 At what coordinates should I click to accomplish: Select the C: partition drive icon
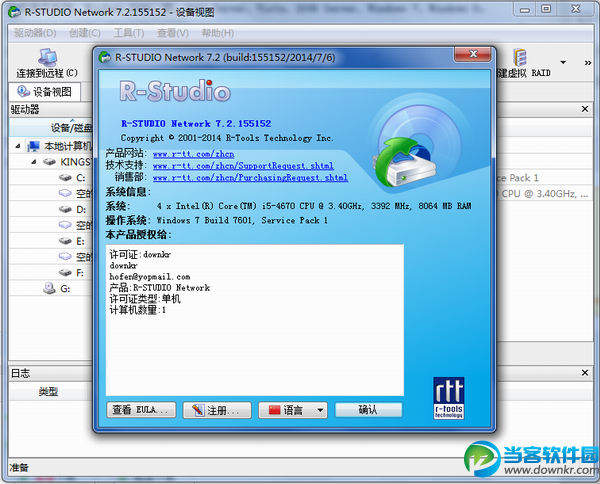coord(65,178)
